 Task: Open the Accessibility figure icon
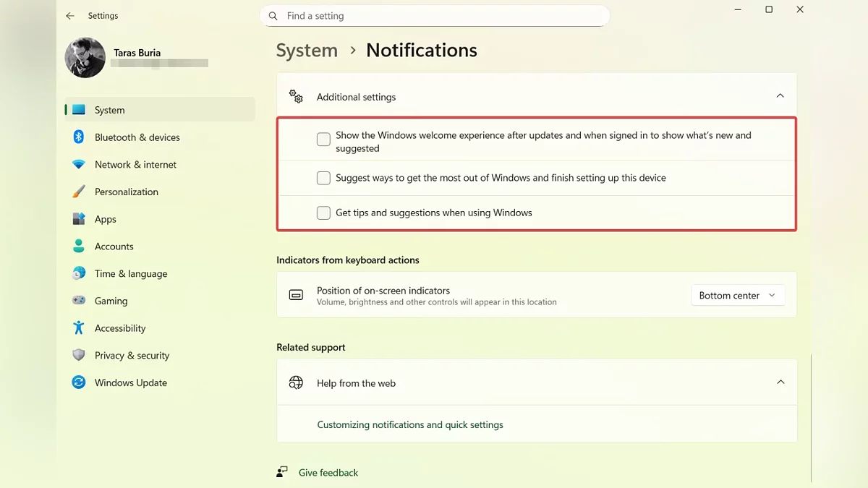(79, 328)
